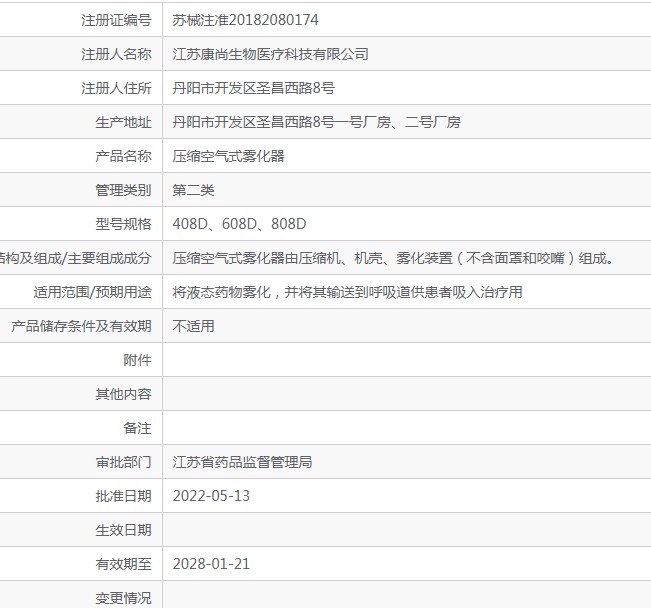Viewport: 651px width, 608px height.
Task: Select management category value 第二类
Action: [x=193, y=190]
